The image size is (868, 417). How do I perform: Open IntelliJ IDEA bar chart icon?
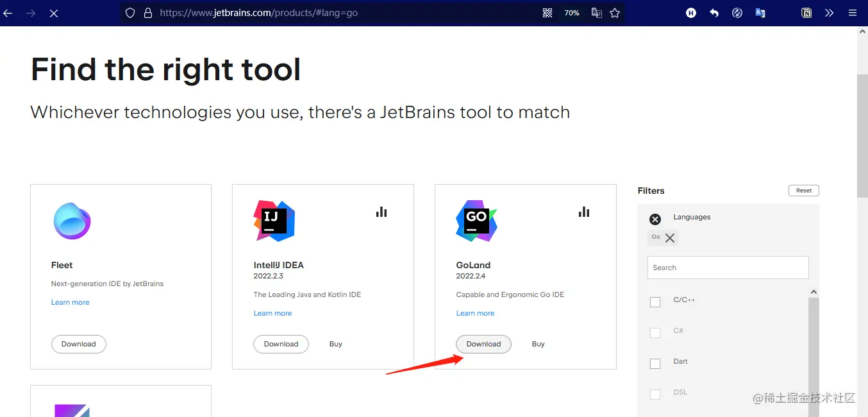tap(381, 212)
